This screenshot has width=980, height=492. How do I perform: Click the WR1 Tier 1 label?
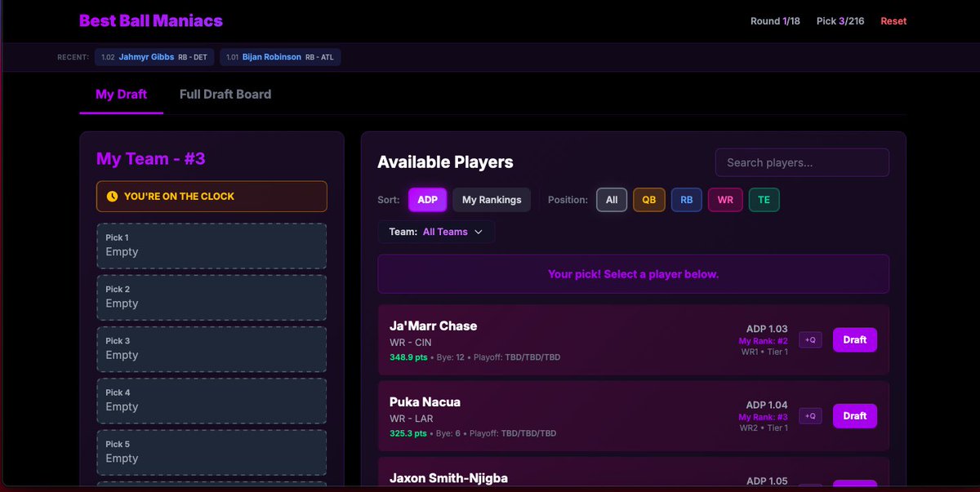(764, 352)
